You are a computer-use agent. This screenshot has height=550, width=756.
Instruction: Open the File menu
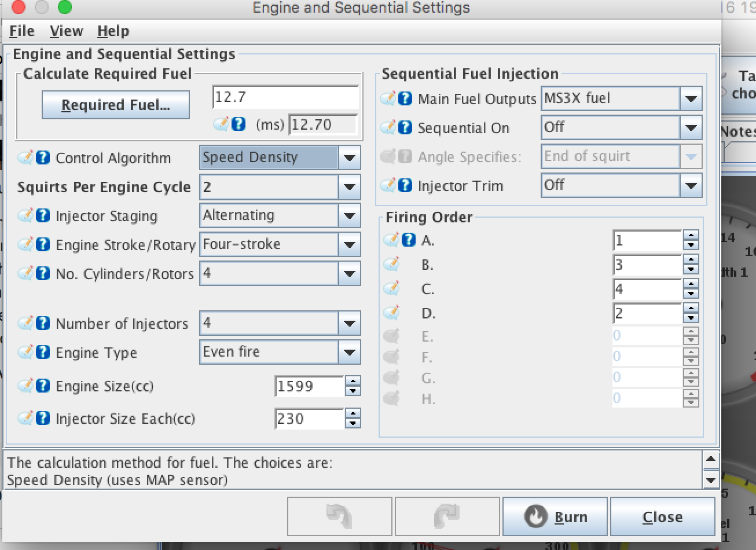pos(22,31)
